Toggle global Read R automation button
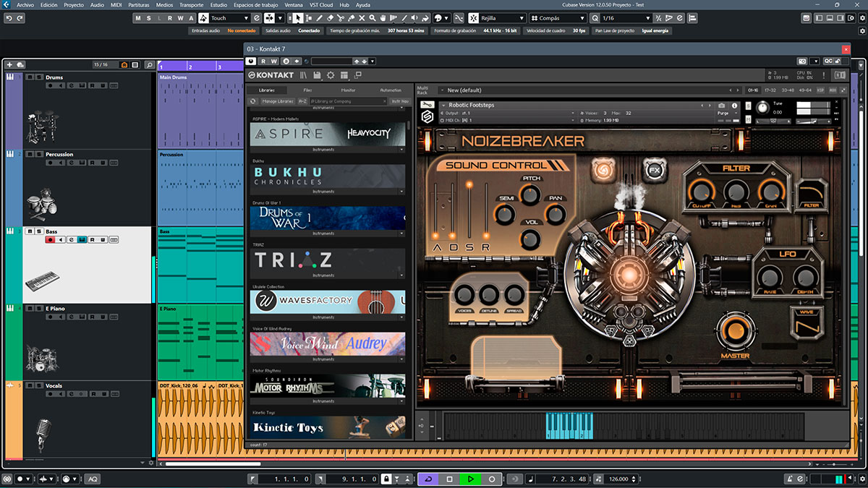Image resolution: width=868 pixels, height=488 pixels. 169,17
